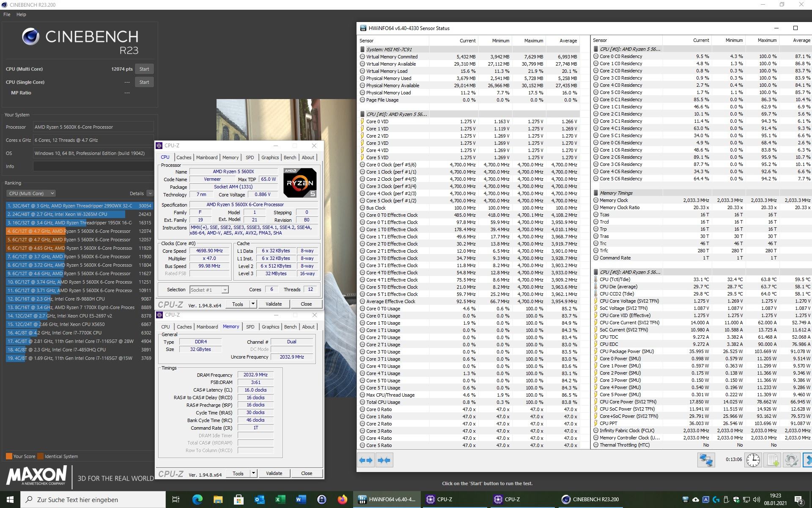This screenshot has width=812, height=508.
Task: Open Cinebench File menu
Action: pyautogui.click(x=7, y=14)
